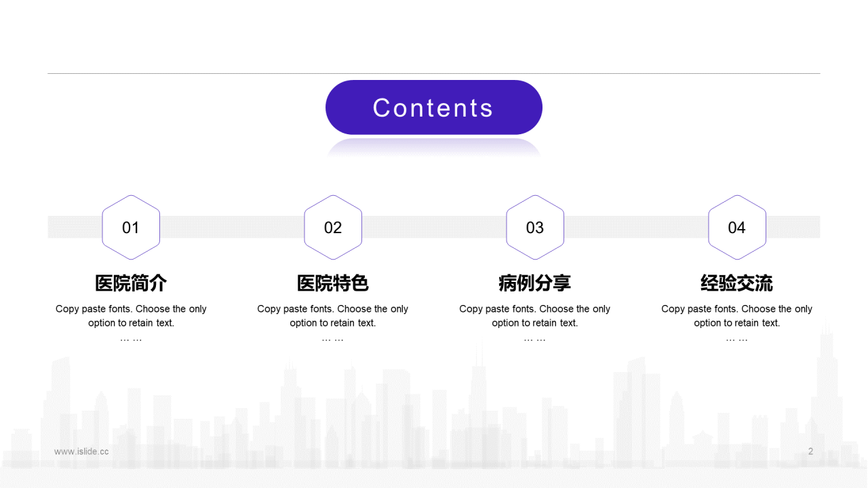The image size is (868, 488).
Task: Select description text under 病例分享
Action: 535,323
